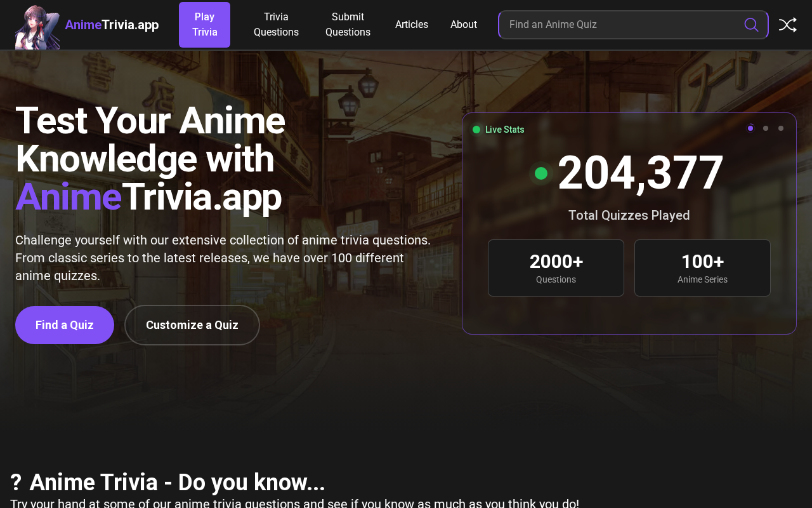812x508 pixels.
Task: Click the shuffle random quiz icon
Action: (787, 25)
